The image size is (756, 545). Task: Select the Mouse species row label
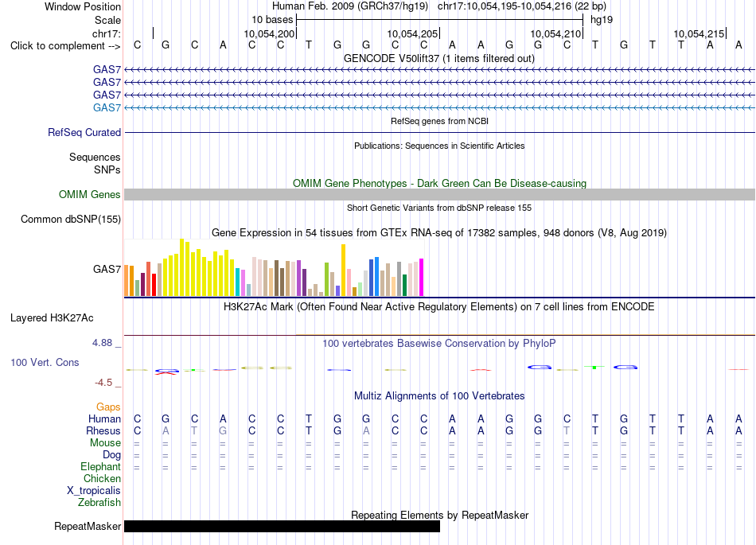click(x=106, y=443)
